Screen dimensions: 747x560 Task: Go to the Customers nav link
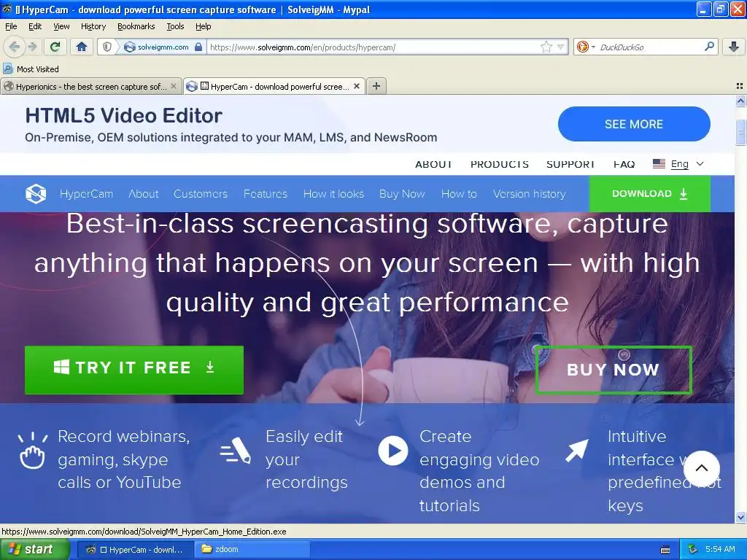201,194
